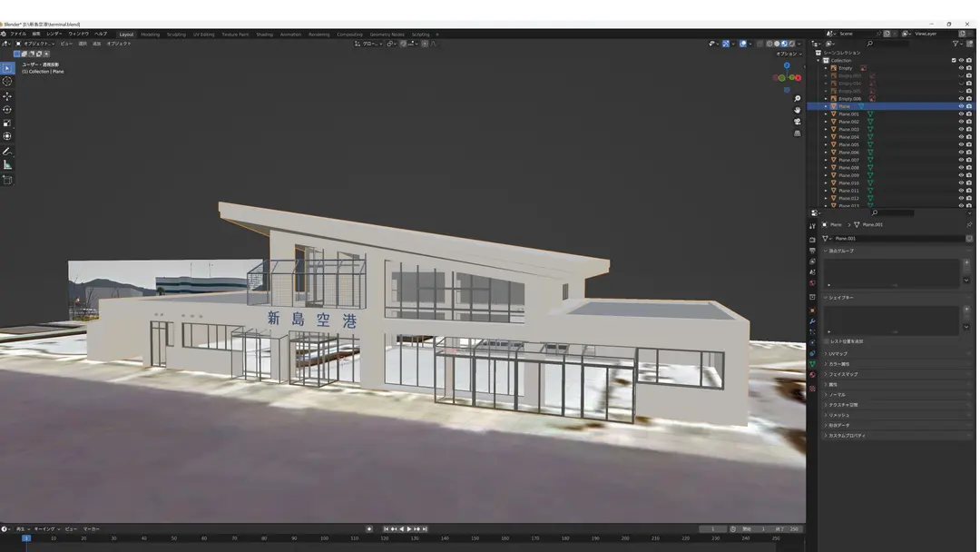Select the Add Cube tool
The image size is (980, 552).
tap(7, 180)
